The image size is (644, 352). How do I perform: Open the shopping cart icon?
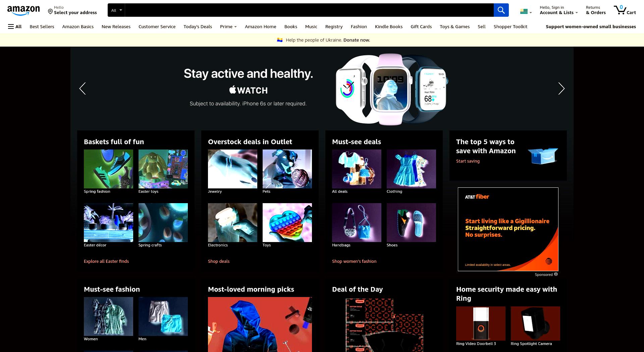(x=625, y=10)
